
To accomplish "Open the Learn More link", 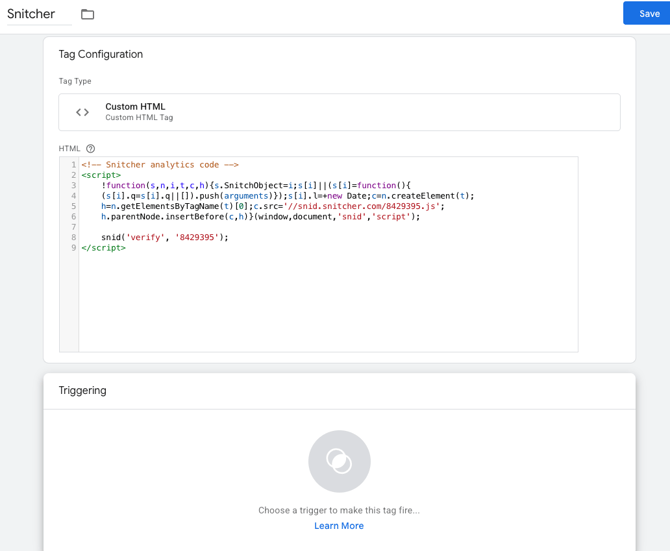I will click(339, 526).
